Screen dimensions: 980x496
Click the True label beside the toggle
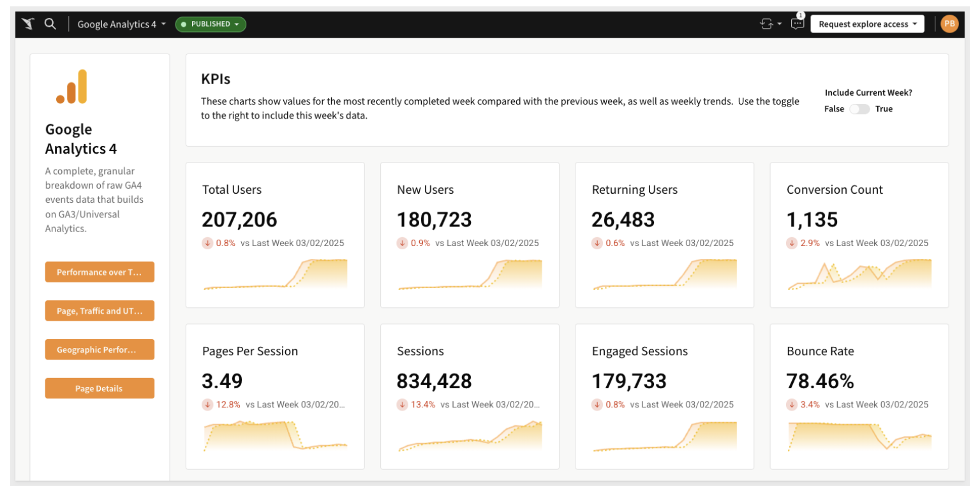[x=884, y=109]
